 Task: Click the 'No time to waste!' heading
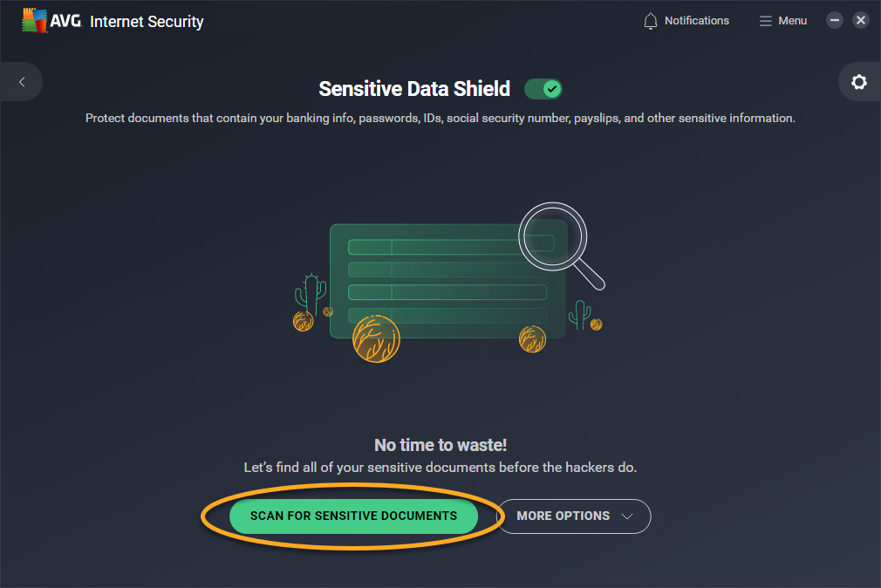(440, 445)
